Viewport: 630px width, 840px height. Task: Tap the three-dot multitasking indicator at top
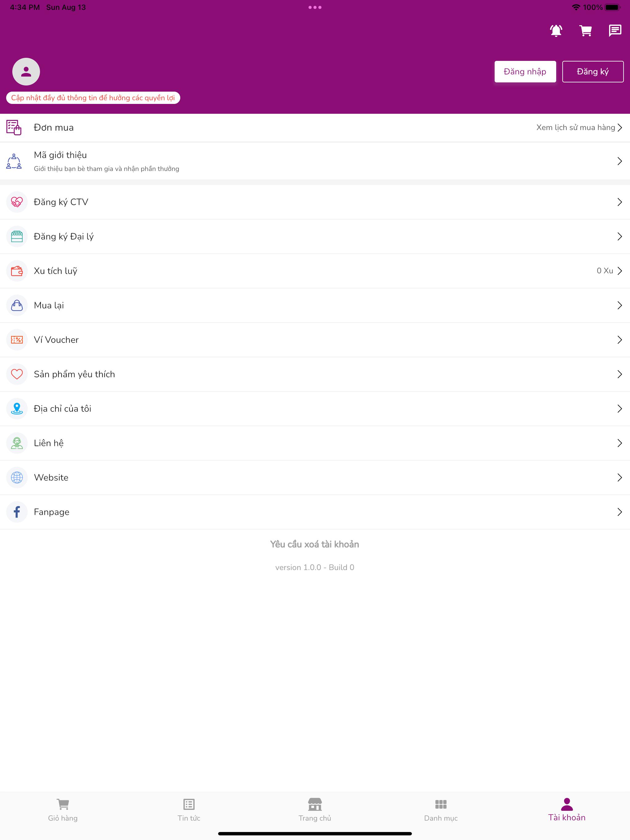tap(315, 7)
